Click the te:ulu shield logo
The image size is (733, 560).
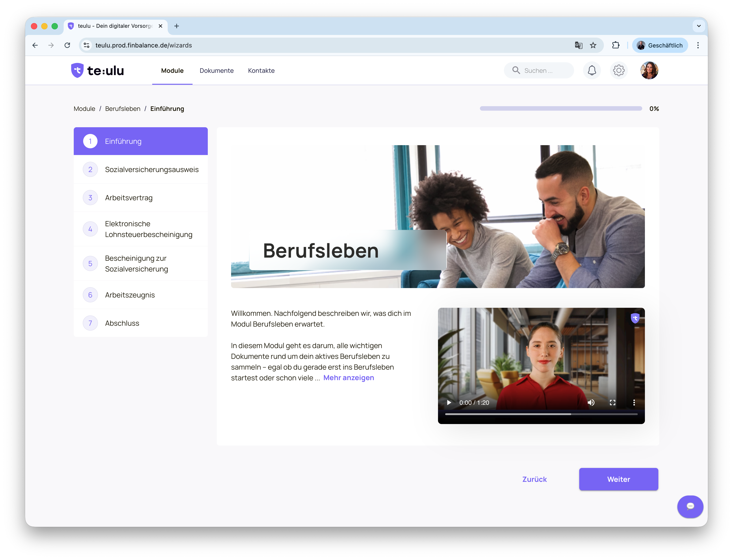pyautogui.click(x=77, y=70)
